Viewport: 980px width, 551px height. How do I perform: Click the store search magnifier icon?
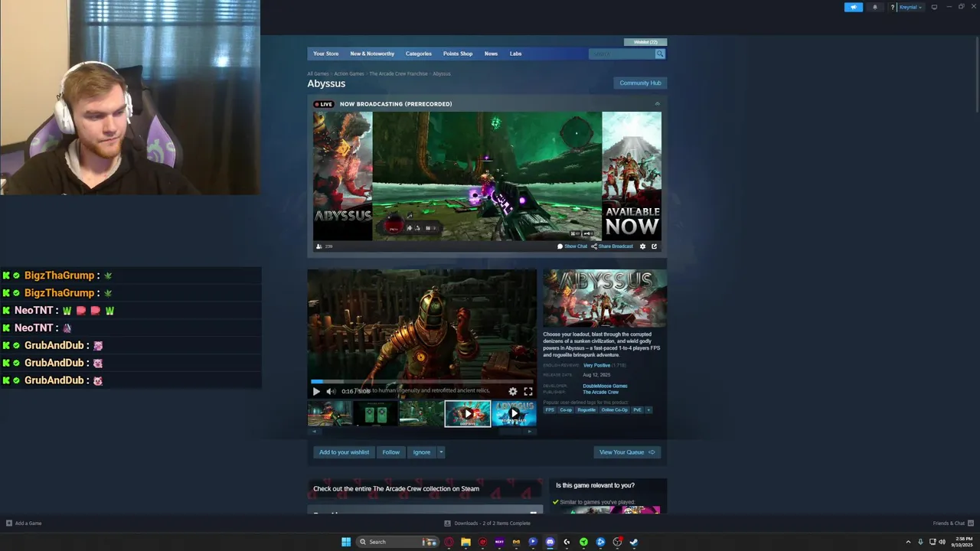click(660, 54)
